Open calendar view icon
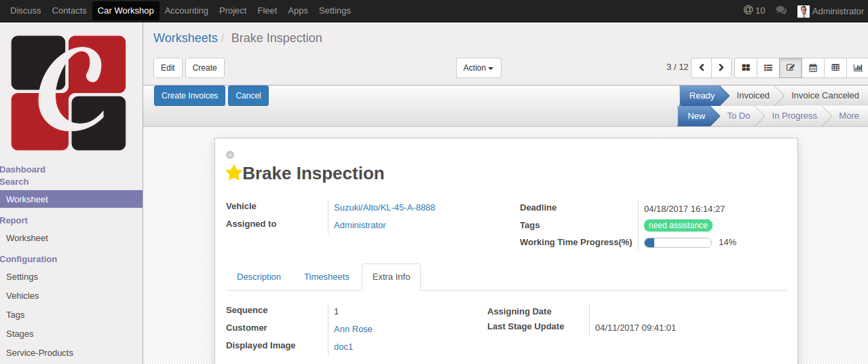Image resolution: width=868 pixels, height=364 pixels. point(813,68)
